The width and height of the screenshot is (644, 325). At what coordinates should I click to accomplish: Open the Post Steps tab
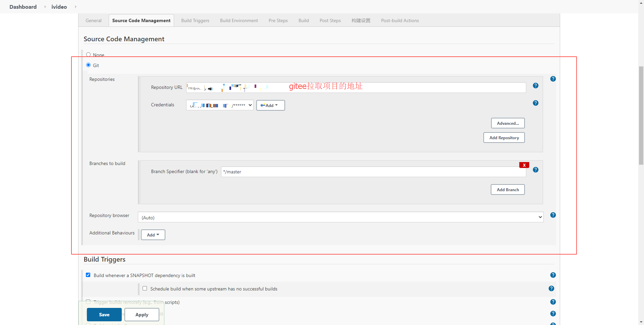pos(330,20)
